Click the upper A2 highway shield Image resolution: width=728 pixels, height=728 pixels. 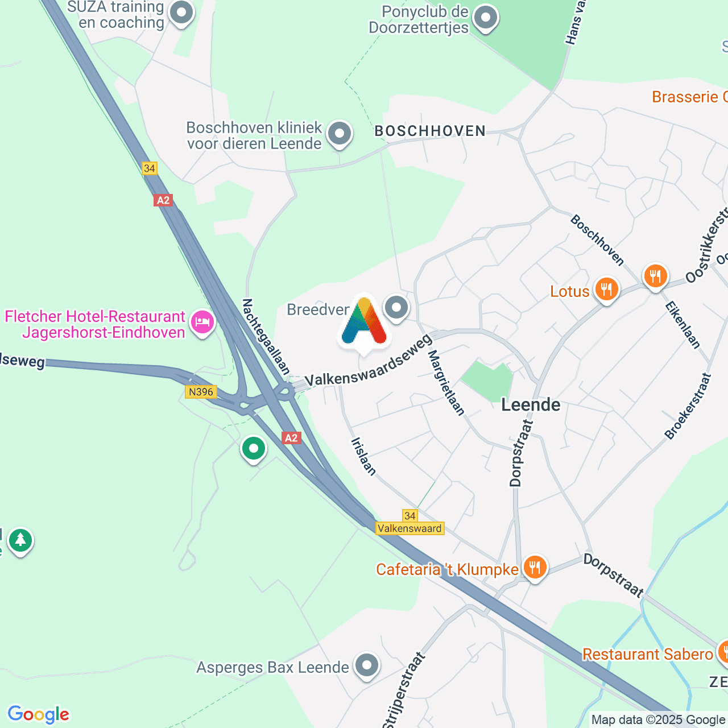click(163, 200)
